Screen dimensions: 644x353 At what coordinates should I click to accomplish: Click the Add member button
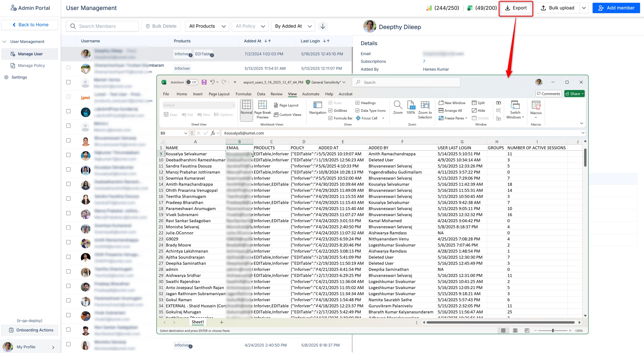pyautogui.click(x=616, y=8)
